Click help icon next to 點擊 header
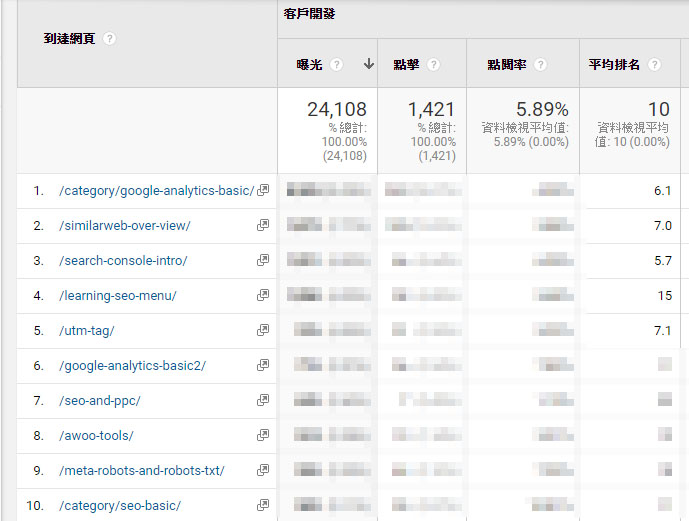 pyautogui.click(x=433, y=65)
